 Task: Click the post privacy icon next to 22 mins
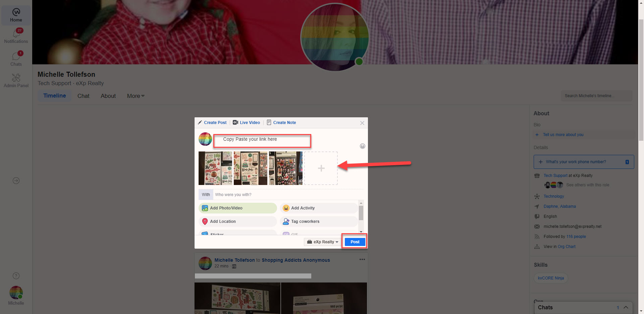(x=234, y=266)
